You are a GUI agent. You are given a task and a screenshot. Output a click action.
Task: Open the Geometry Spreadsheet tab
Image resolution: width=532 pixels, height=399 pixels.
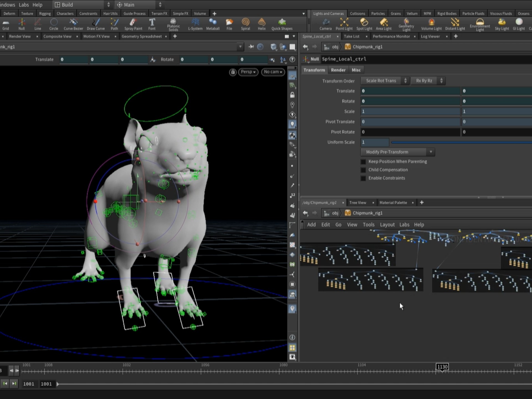pyautogui.click(x=142, y=36)
